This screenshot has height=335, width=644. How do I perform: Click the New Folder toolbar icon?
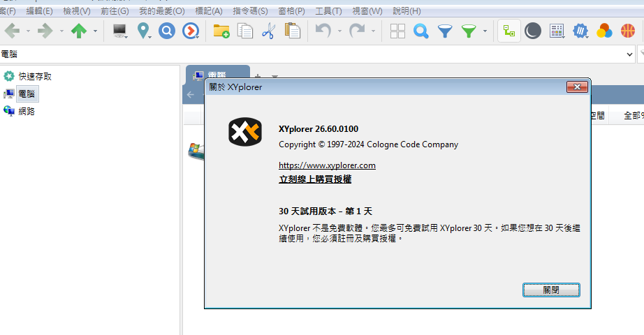[221, 31]
